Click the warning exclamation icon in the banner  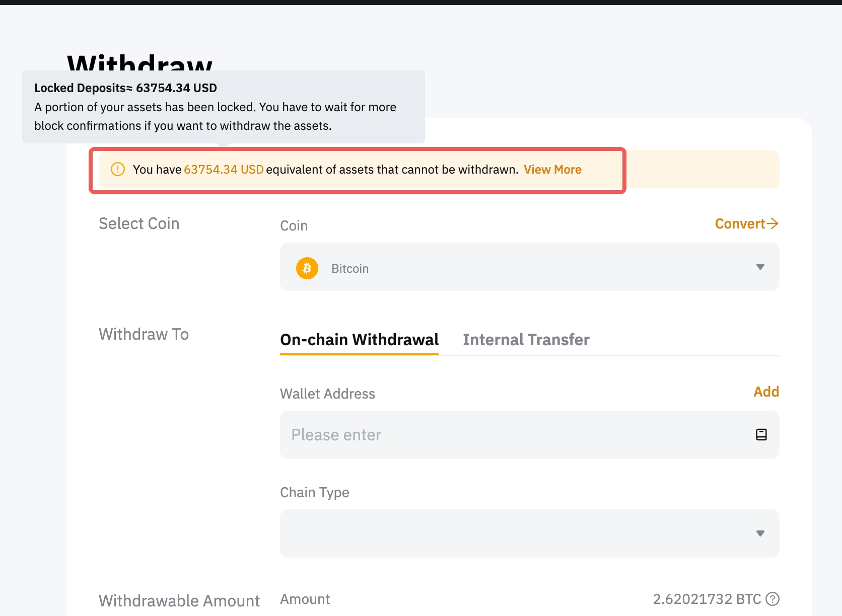[x=117, y=169]
